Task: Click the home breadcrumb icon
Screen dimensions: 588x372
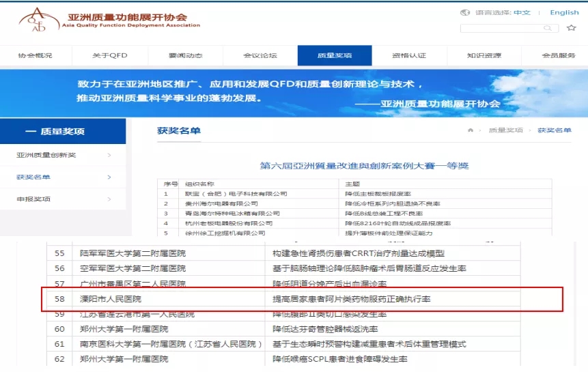Action: pos(471,130)
